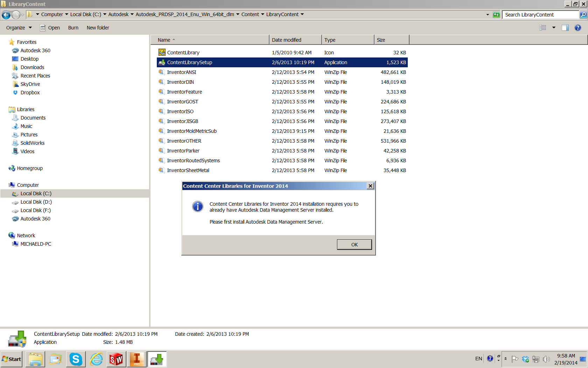Expand the LibraryContent breadcrumb arrow
Screen dimensions: 588x368
(x=302, y=14)
